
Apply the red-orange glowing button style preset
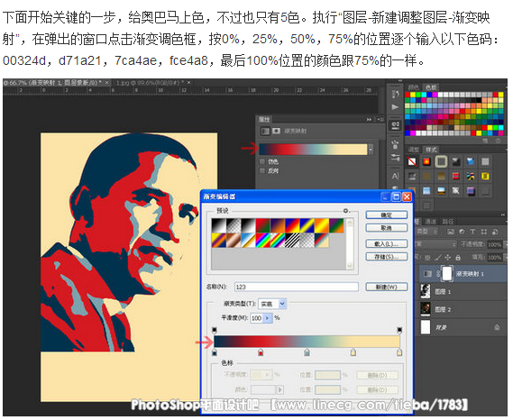coord(426,161)
